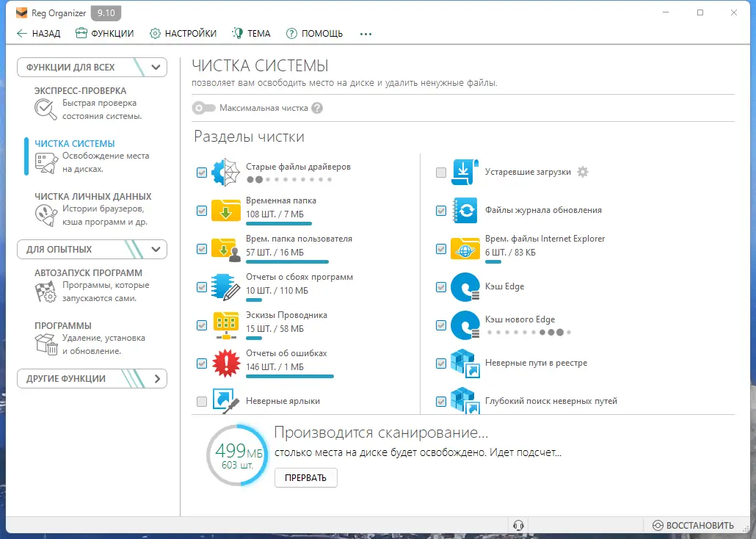The height and width of the screenshot is (539, 756).
Task: Click the Эскизы Проводника thumbnails icon
Action: pos(225,325)
